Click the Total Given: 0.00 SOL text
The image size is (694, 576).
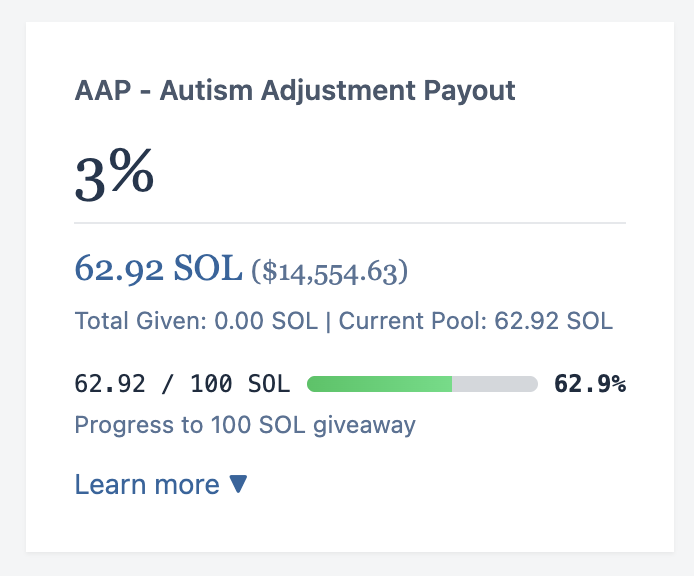click(196, 321)
